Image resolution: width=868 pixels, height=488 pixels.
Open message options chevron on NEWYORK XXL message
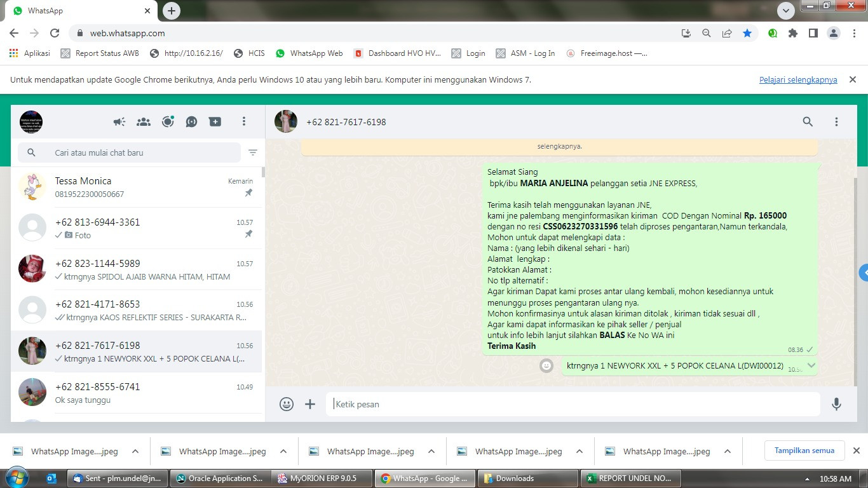point(811,365)
